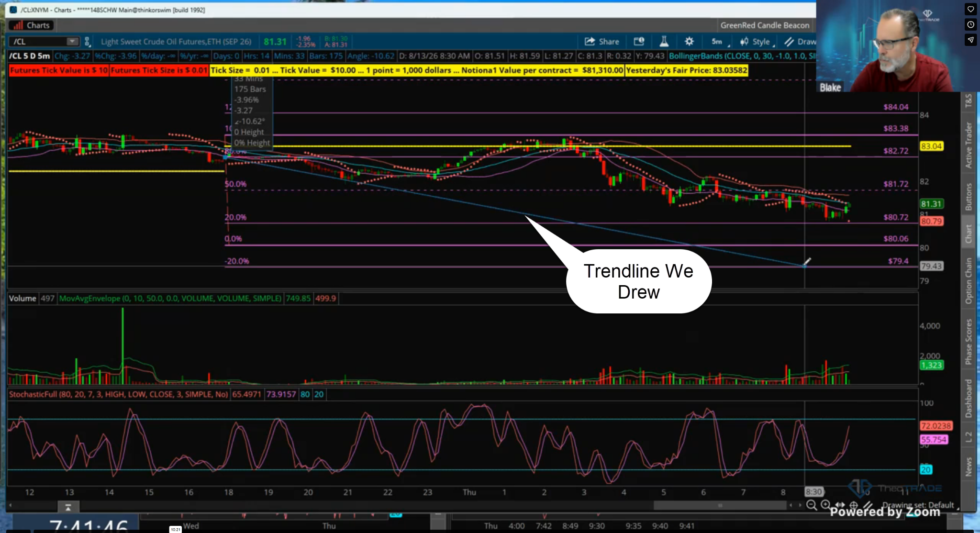
Task: Open chart settings gear icon
Action: pos(689,42)
